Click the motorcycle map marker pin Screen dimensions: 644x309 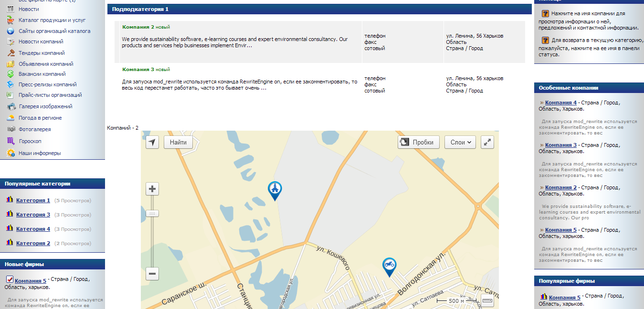(x=389, y=267)
